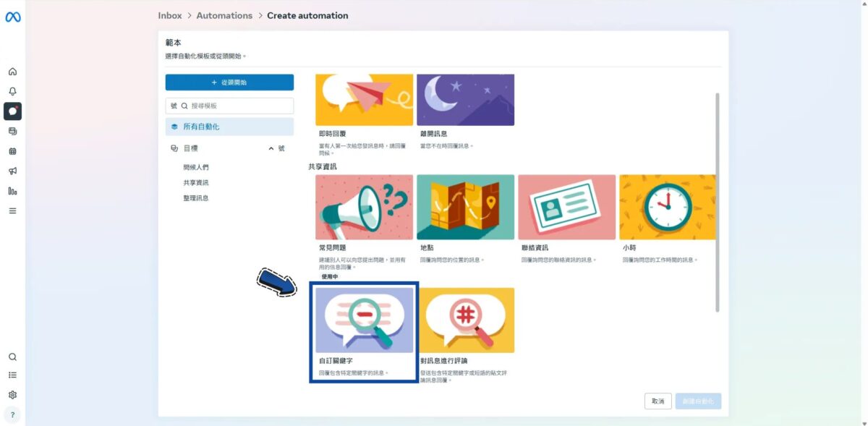Go to Automations breadcrumb
868x426 pixels.
tap(224, 15)
